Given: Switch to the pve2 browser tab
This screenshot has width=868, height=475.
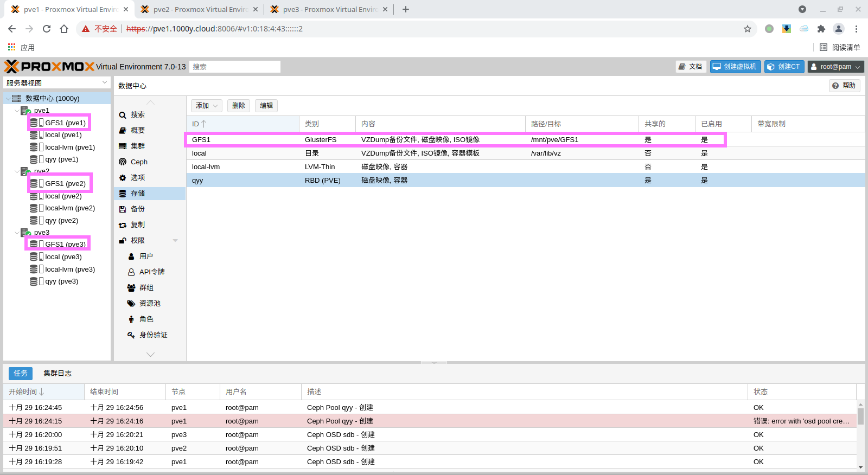Looking at the screenshot, I should coord(199,9).
